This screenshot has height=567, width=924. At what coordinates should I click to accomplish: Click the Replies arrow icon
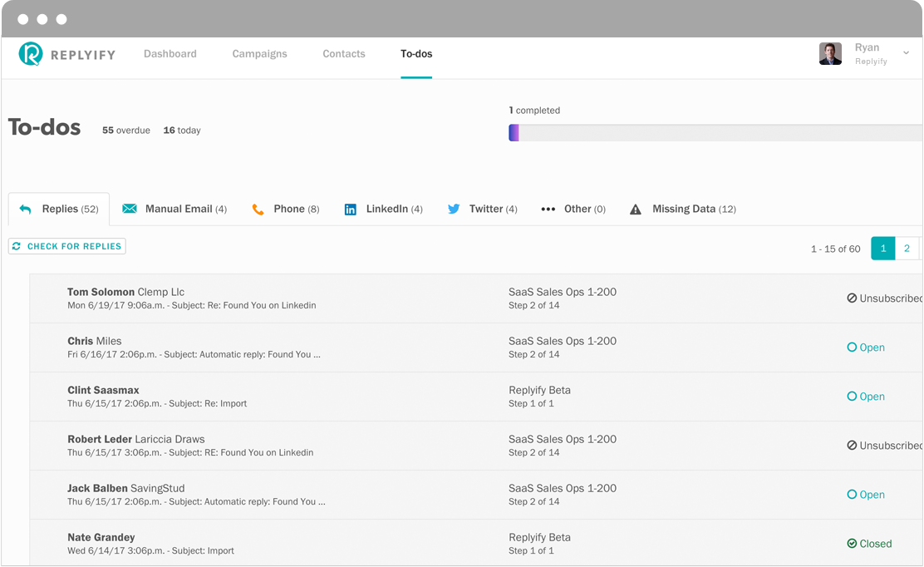coord(25,210)
